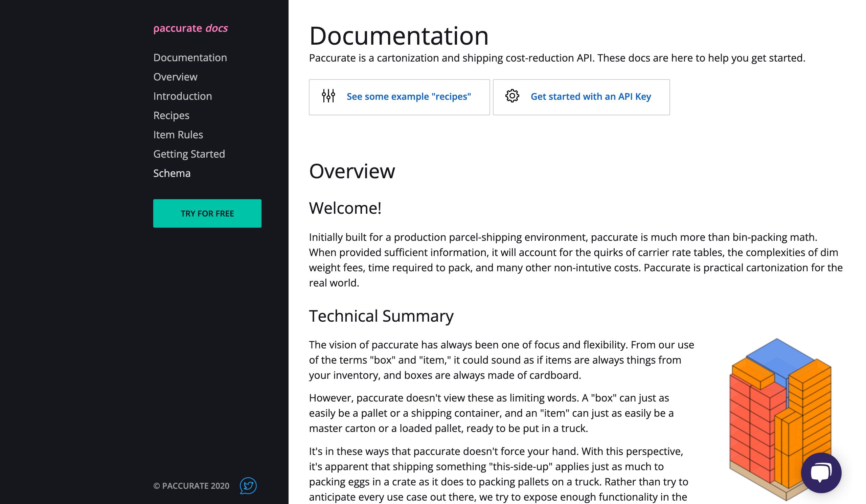Click the © PACCURATE 2020 footer text
The image size is (866, 504).
(191, 486)
